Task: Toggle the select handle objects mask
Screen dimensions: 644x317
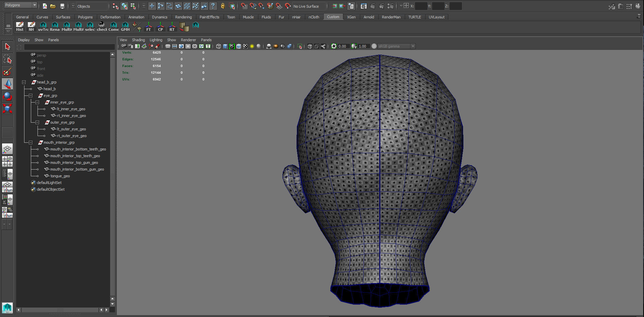Action: click(152, 6)
